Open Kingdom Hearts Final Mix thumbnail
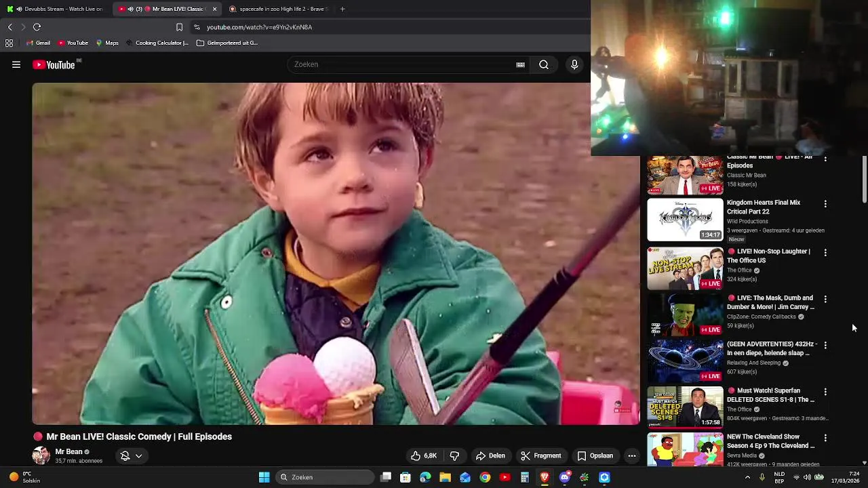The image size is (868, 488). click(685, 220)
